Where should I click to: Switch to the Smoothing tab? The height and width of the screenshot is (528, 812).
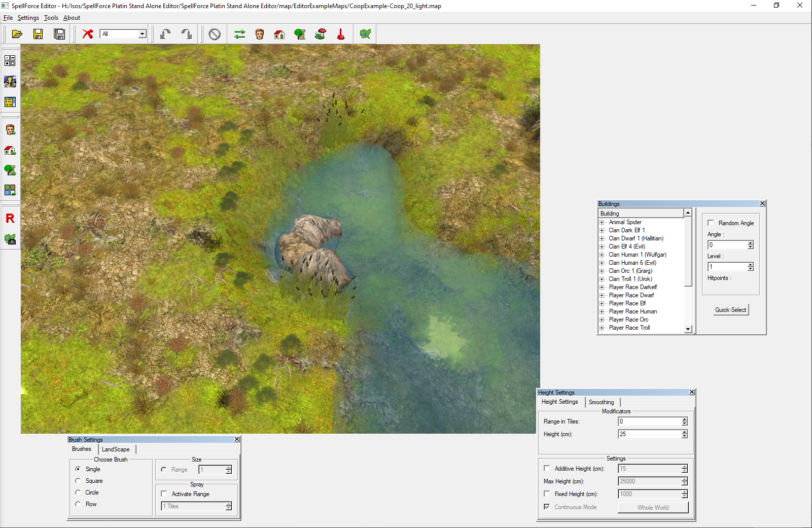pyautogui.click(x=601, y=402)
